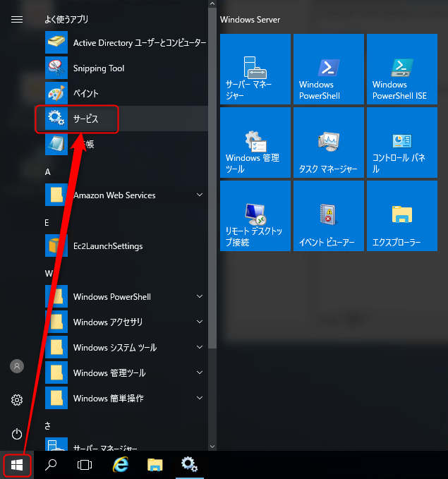Viewport: 448px width, 479px height.
Task: Select サービス in frequently used apps
Action: coord(121,119)
